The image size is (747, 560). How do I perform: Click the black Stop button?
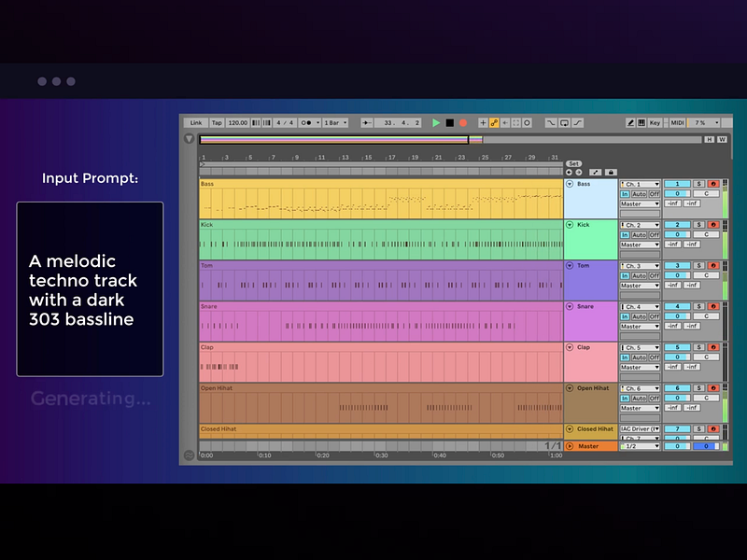[449, 123]
